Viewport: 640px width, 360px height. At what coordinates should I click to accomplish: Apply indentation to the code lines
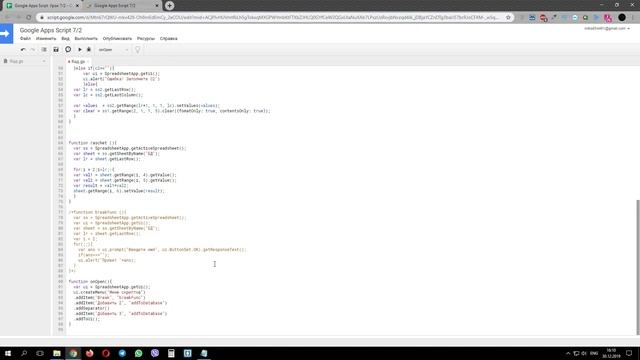[x=44, y=50]
